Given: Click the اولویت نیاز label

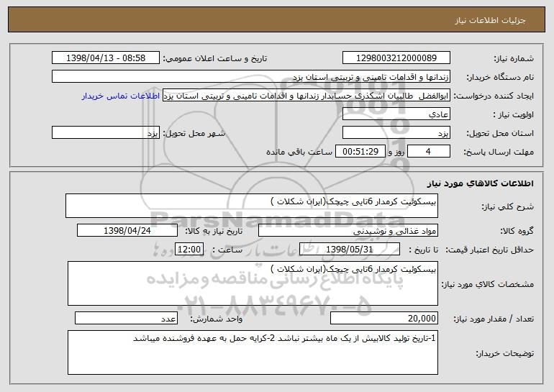Looking at the screenshot, I should [514, 115].
